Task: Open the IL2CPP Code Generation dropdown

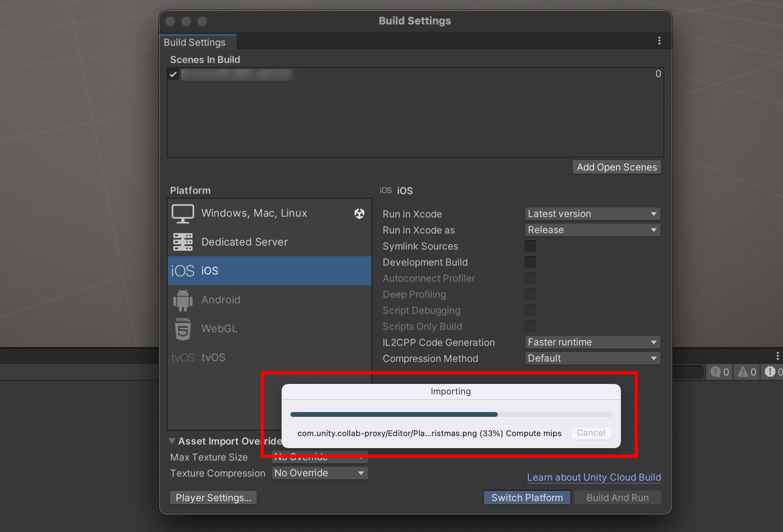Action: click(x=592, y=342)
